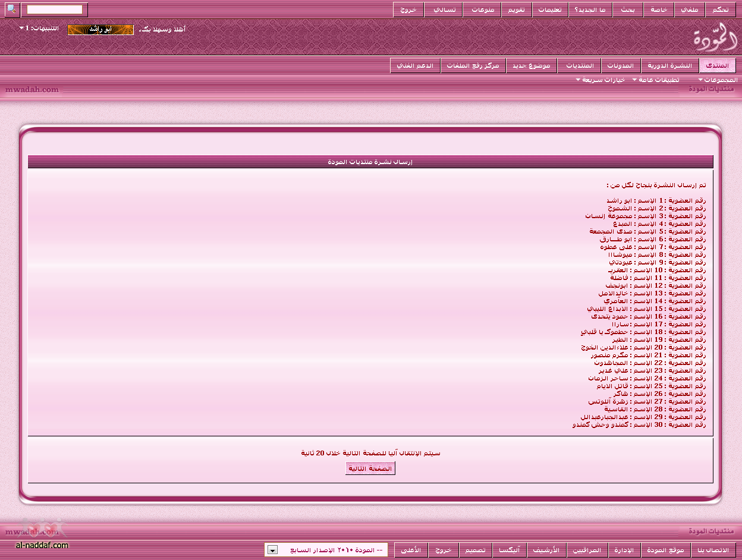This screenshot has height=560, width=742.
Task: Expand the التنبيهات notifications dropdown
Action: click(42, 29)
